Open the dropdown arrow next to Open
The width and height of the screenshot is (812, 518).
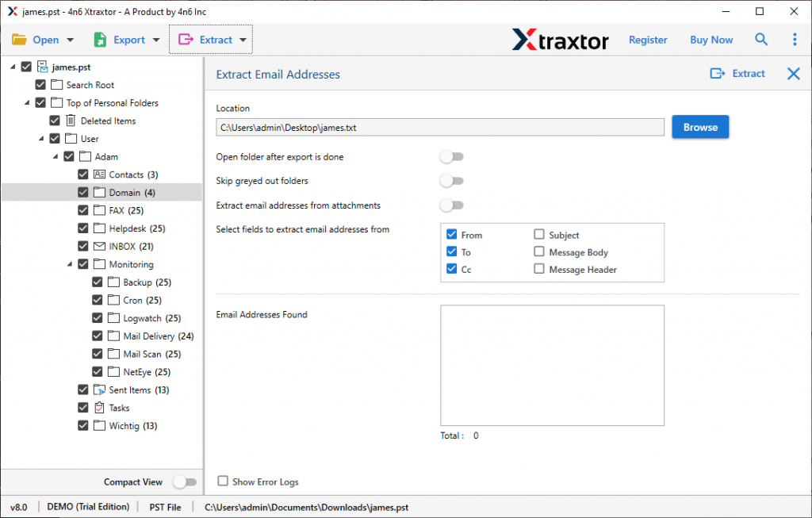click(x=71, y=40)
